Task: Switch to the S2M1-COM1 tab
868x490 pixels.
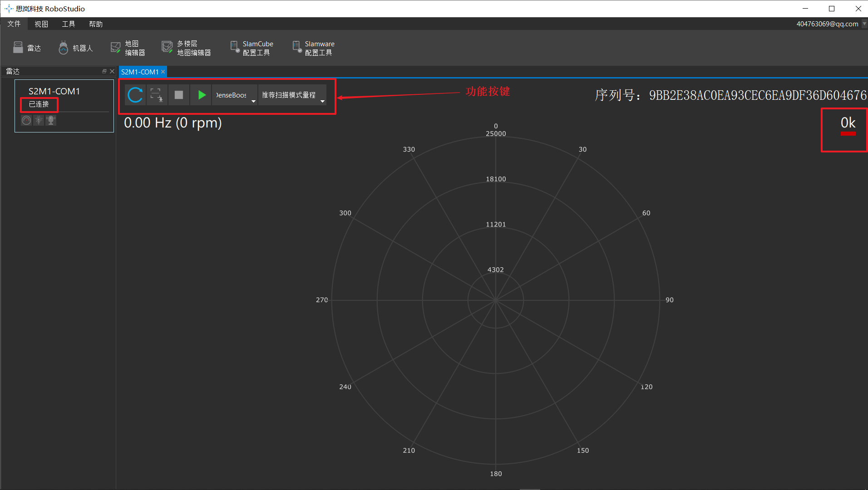Action: (139, 72)
